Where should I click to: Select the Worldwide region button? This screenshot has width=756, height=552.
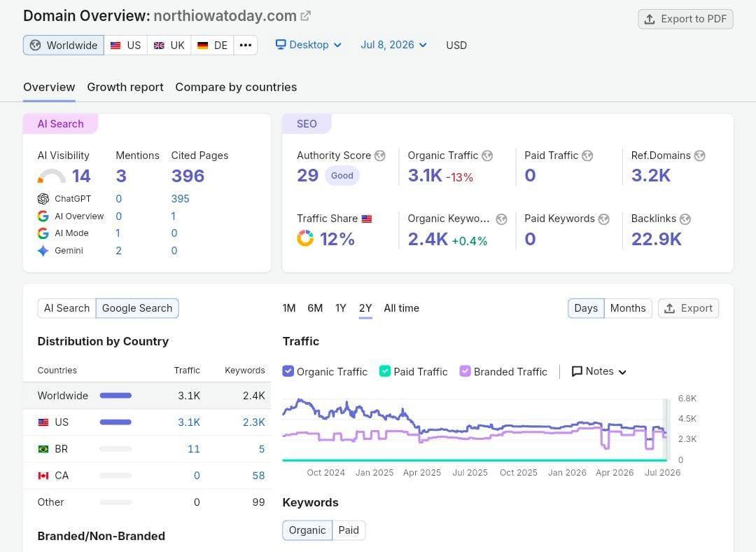[64, 46]
